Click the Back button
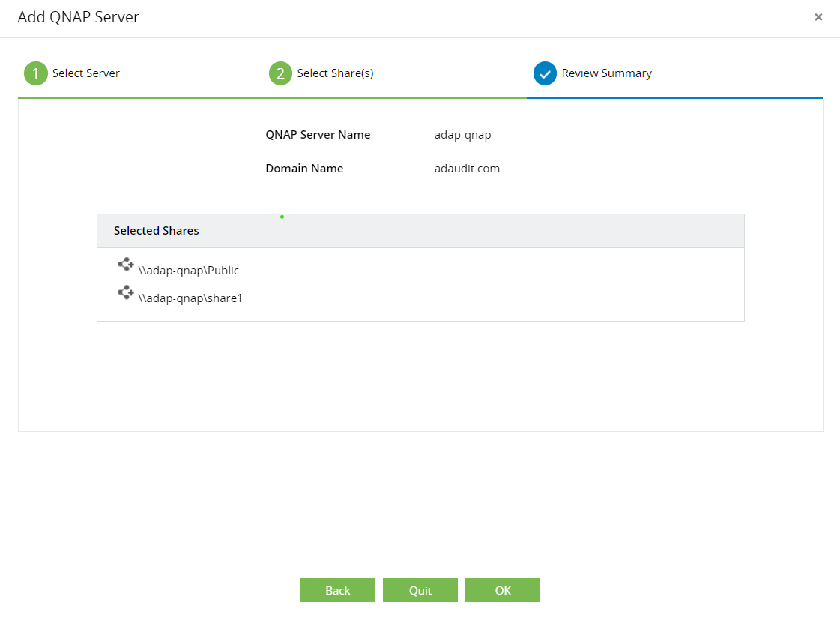This screenshot has width=840, height=620. [x=337, y=590]
